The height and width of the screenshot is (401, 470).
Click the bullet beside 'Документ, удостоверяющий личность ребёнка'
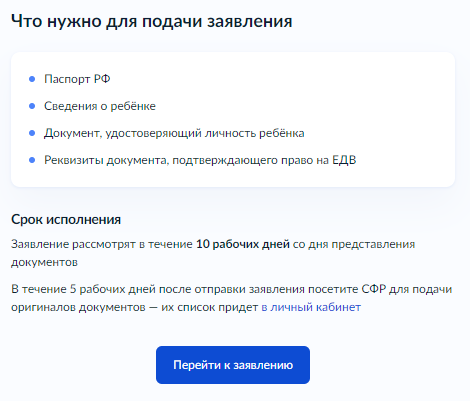coord(32,133)
